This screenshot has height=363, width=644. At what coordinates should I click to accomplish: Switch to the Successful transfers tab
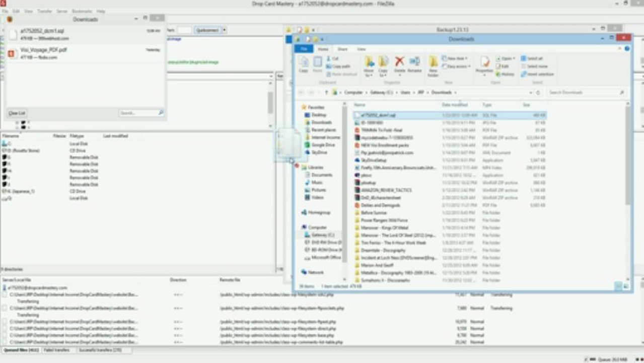(100, 349)
